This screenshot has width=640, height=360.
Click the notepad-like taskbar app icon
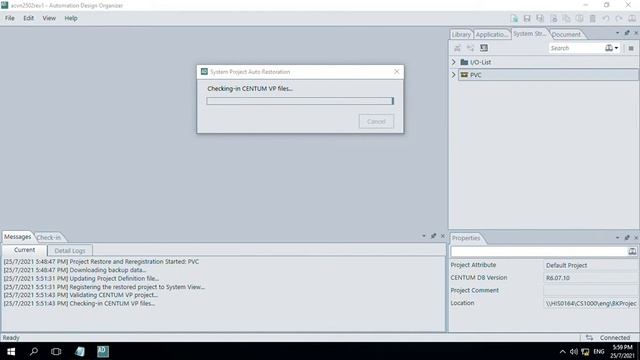coord(80,351)
